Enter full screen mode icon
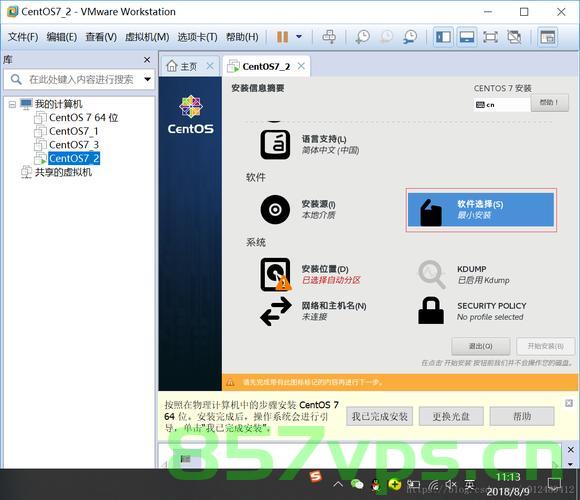This screenshot has width=580, height=500. pyautogui.click(x=490, y=37)
